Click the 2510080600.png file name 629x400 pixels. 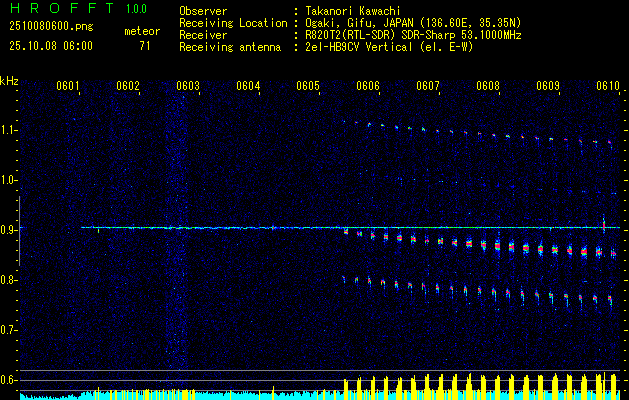click(50, 27)
